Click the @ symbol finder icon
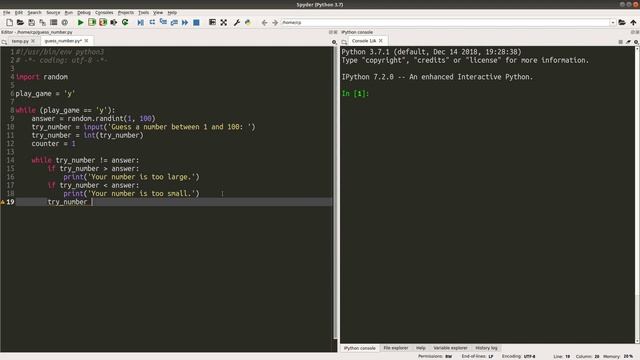 64,22
